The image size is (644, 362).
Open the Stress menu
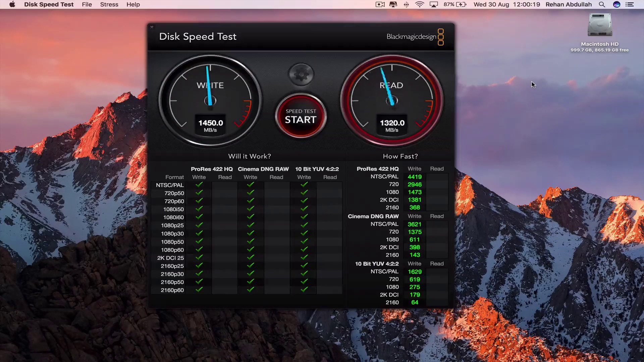tap(109, 4)
